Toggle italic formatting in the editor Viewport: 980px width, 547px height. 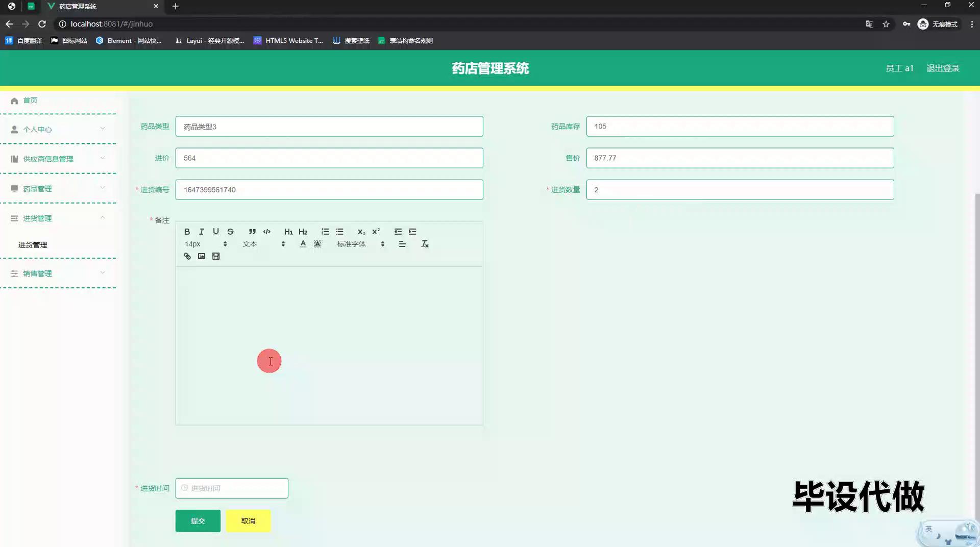pyautogui.click(x=202, y=232)
